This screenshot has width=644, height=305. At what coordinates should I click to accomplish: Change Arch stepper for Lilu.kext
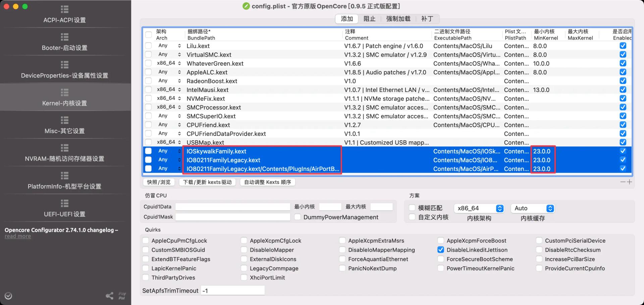pyautogui.click(x=179, y=46)
